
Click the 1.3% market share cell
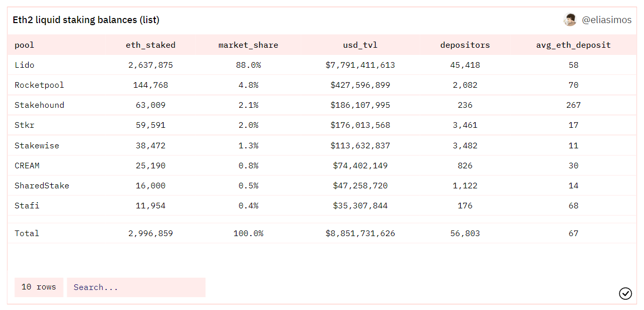tap(248, 146)
